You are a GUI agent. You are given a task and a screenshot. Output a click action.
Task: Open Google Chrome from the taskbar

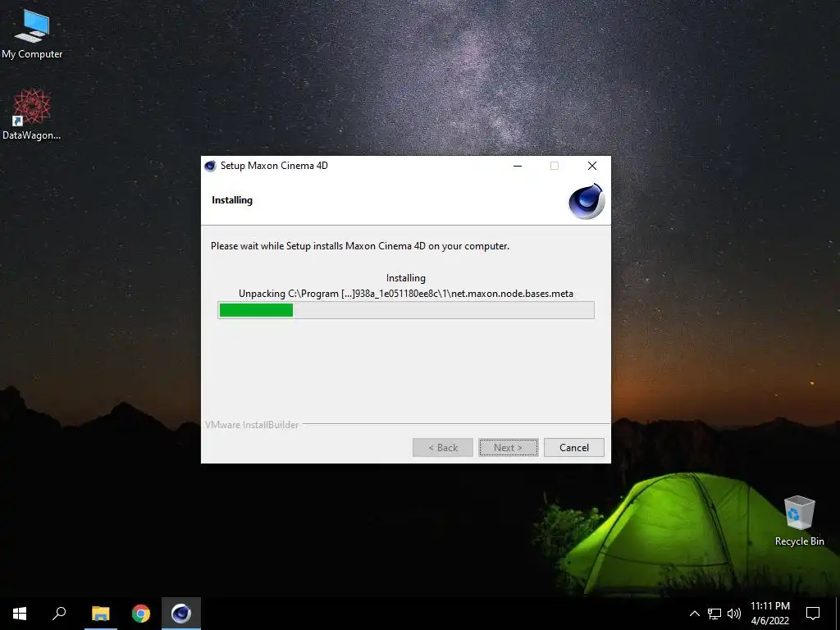pos(141,614)
